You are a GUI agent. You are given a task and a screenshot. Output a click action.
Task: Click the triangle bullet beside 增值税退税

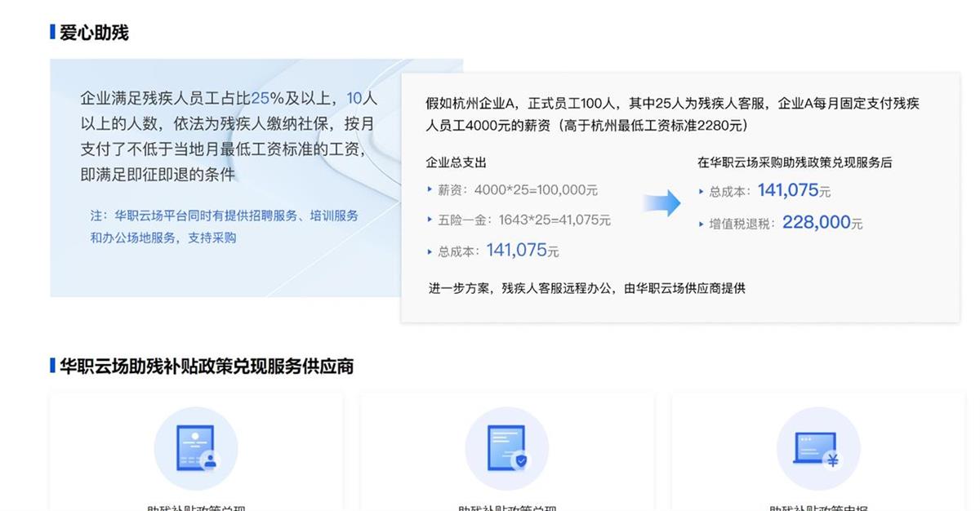(702, 224)
